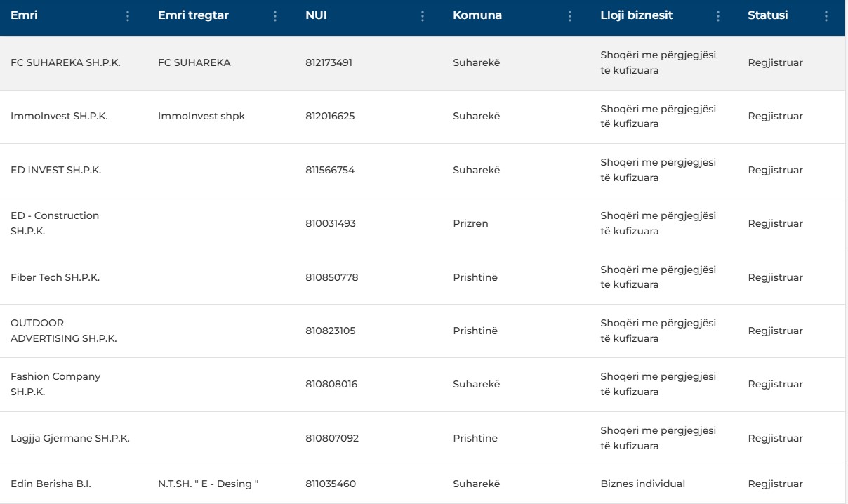This screenshot has height=504, width=848.
Task: Open the Lloji biznesit column options menu
Action: pos(717,16)
